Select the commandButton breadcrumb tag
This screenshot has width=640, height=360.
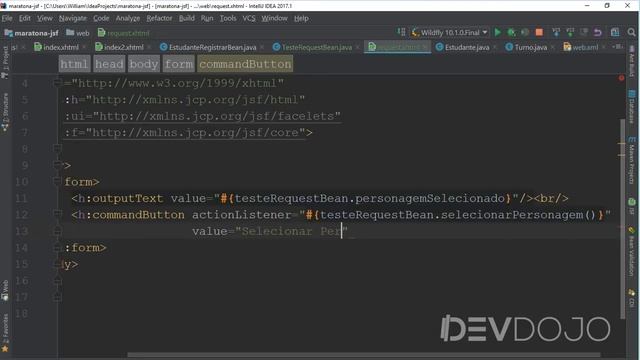tap(245, 64)
